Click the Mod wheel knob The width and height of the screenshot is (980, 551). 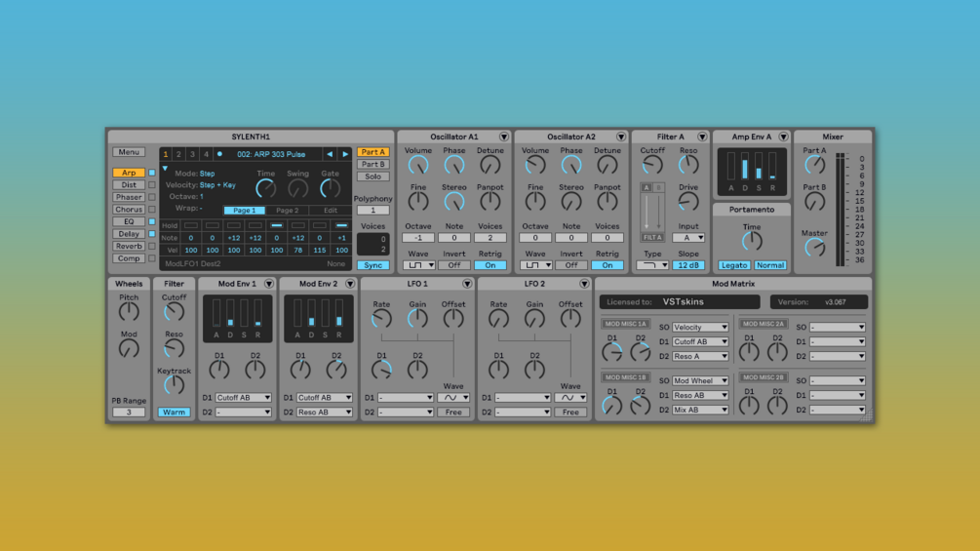point(129,348)
